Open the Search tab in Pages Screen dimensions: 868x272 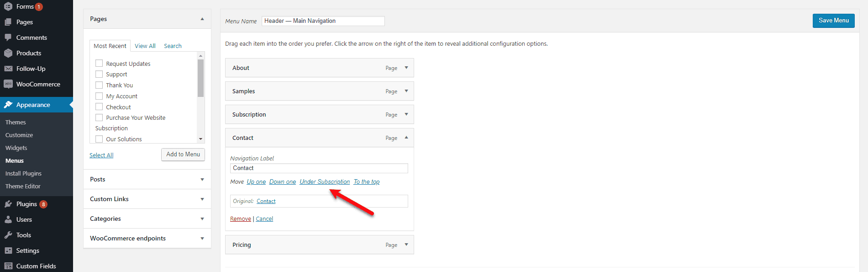[x=173, y=45]
